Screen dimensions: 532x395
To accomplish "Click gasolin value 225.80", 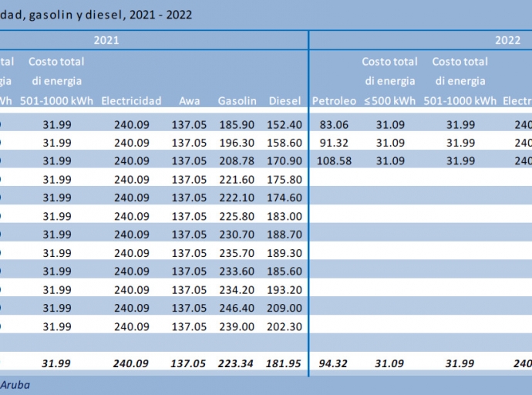I will pos(237,216).
